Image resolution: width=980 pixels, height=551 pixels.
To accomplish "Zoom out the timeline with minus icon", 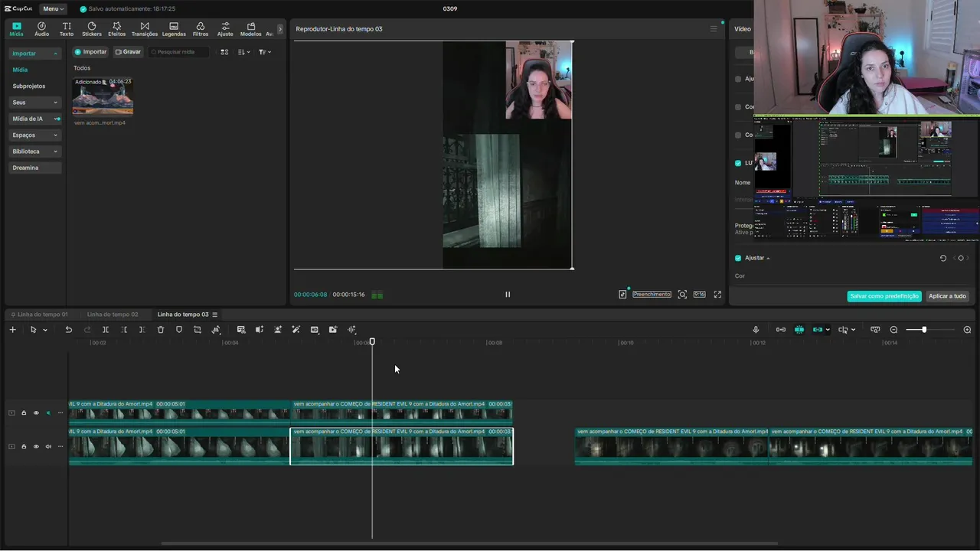I will coord(893,330).
